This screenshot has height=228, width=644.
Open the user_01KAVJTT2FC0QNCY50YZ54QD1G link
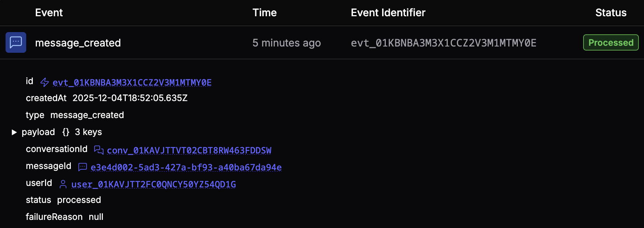153,184
